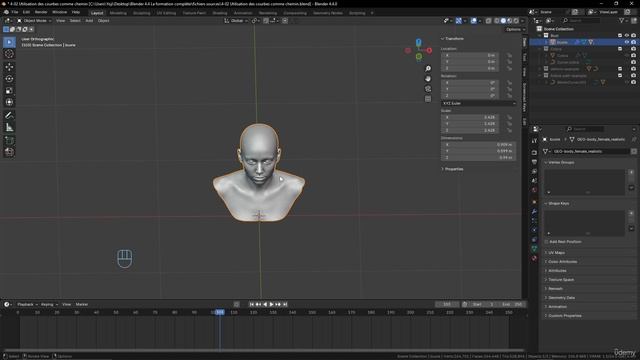Switch to the Modeling workspace tab

pos(118,13)
